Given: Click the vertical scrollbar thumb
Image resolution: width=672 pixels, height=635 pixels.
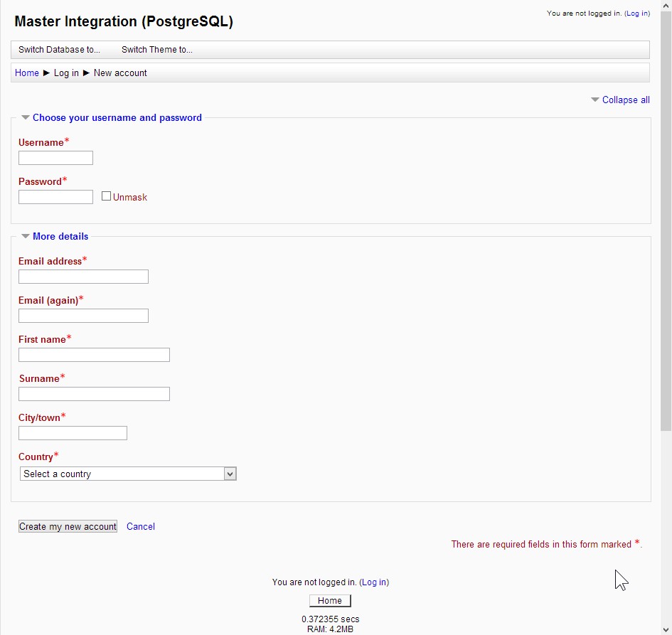Looking at the screenshot, I should (x=666, y=221).
